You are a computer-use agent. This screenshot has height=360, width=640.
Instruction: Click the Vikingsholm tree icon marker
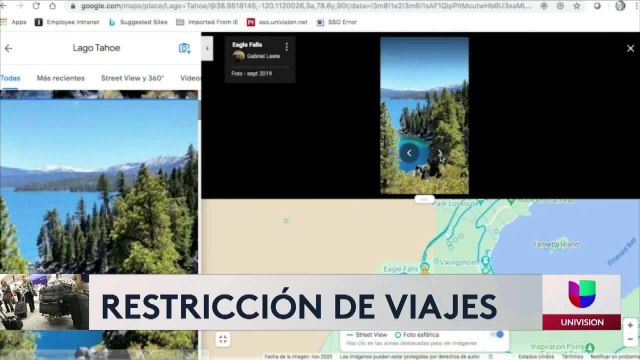486,260
